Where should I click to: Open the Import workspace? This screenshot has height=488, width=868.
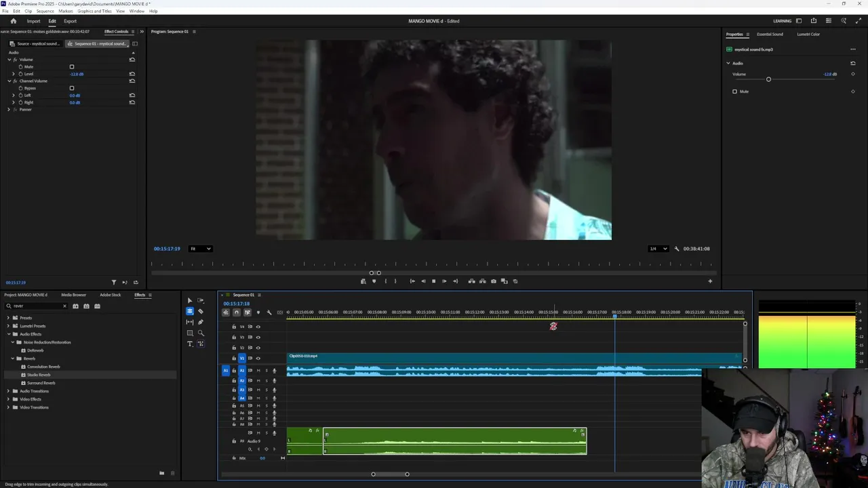(x=33, y=21)
